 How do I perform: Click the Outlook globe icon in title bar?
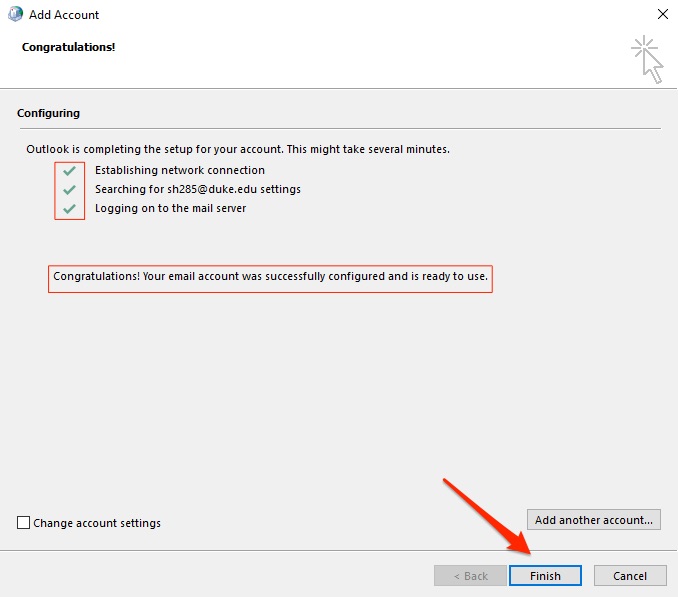click(x=16, y=14)
